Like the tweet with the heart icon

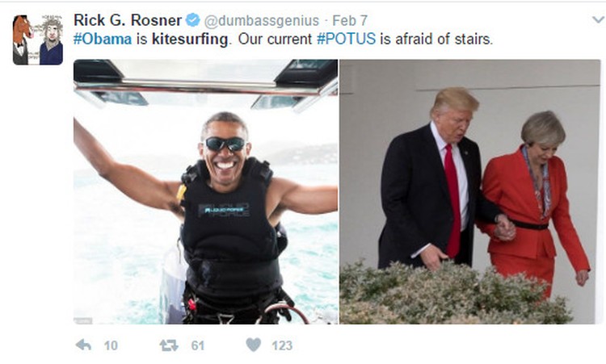(x=254, y=345)
